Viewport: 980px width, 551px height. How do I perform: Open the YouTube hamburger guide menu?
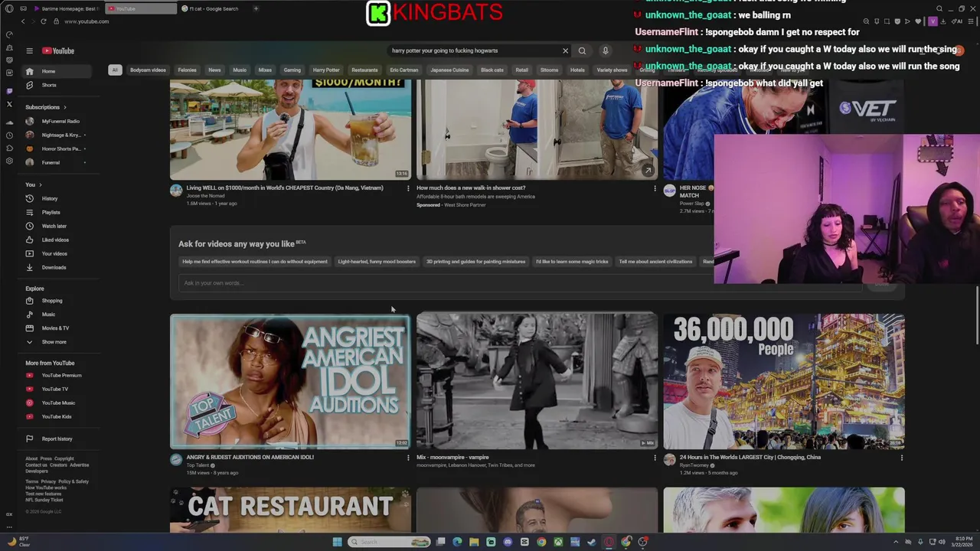(x=29, y=51)
